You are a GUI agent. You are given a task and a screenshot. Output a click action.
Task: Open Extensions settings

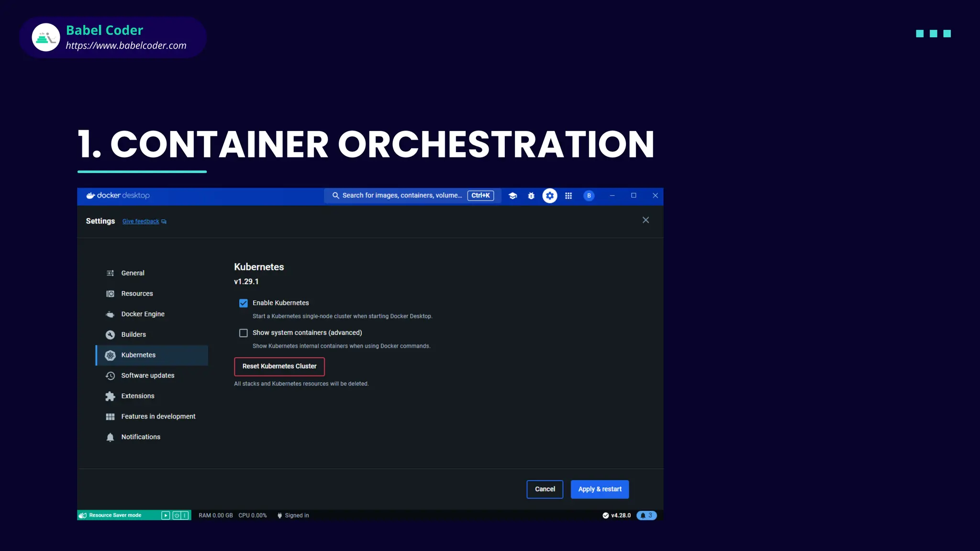152,397
